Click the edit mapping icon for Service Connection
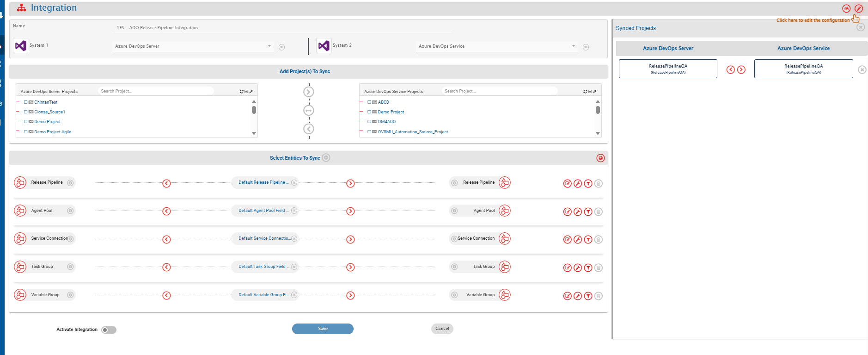This screenshot has width=868, height=355. 568,240
